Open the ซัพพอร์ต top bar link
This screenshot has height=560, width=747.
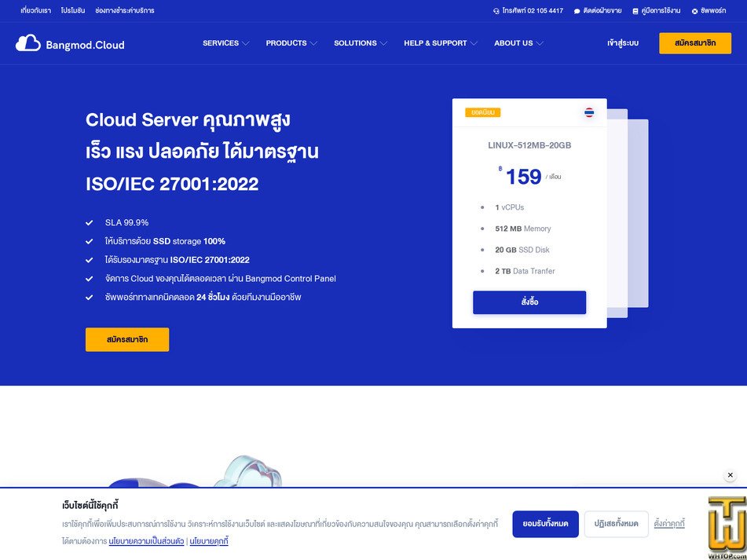point(709,11)
